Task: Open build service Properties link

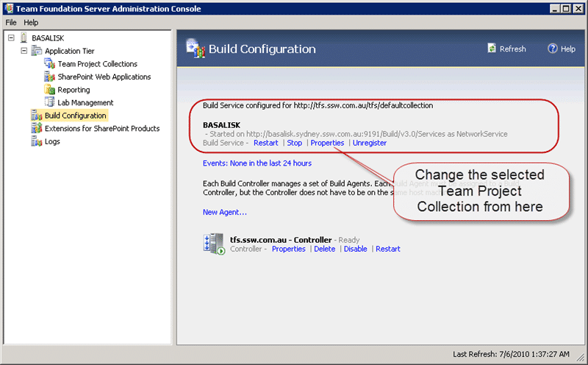Action: pyautogui.click(x=327, y=143)
